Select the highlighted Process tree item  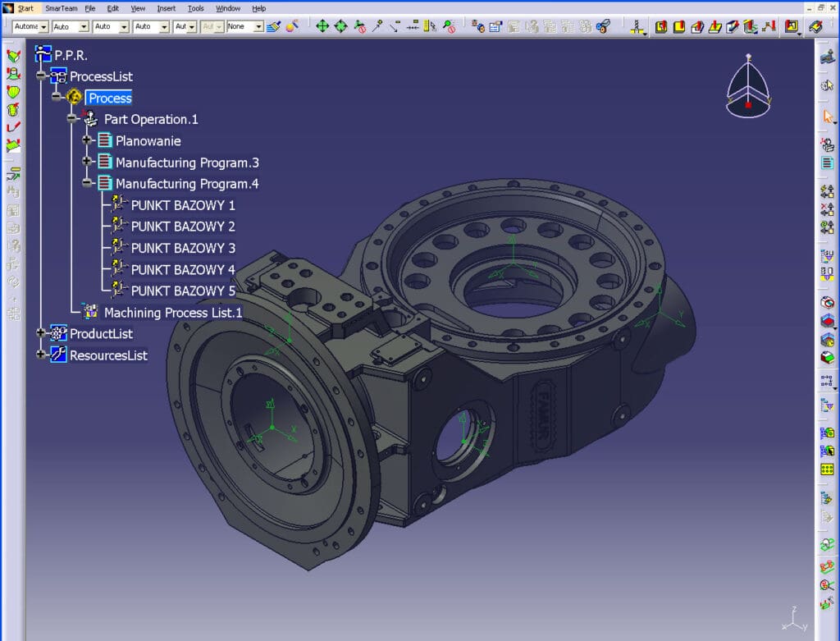click(110, 98)
